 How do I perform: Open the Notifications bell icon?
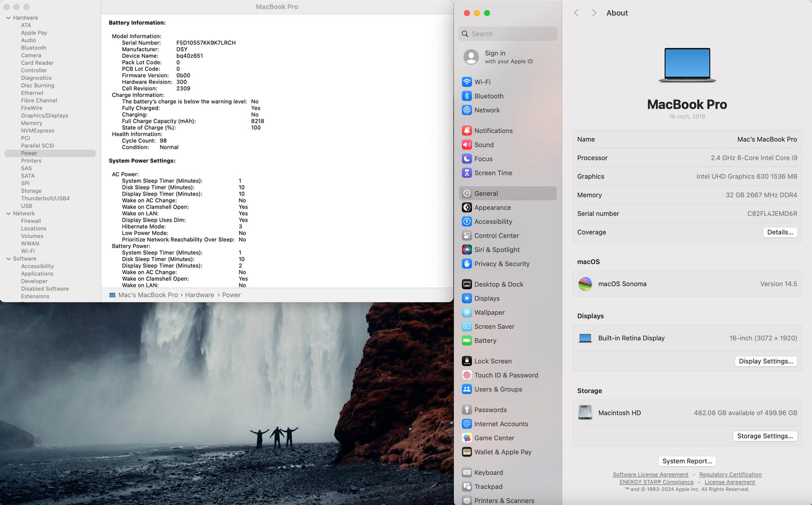[x=466, y=130]
